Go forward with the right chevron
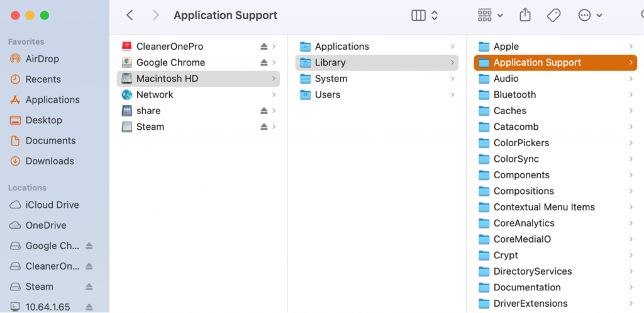644x313 pixels. pyautogui.click(x=156, y=15)
